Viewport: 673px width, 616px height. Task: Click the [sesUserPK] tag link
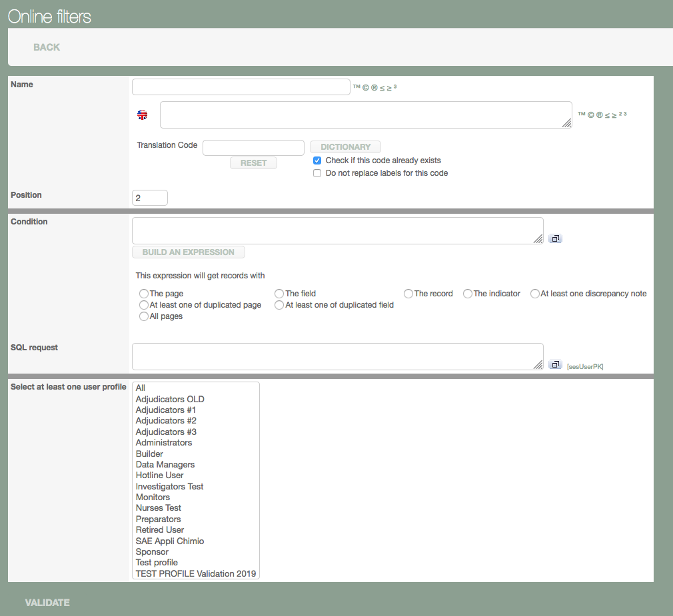(585, 366)
